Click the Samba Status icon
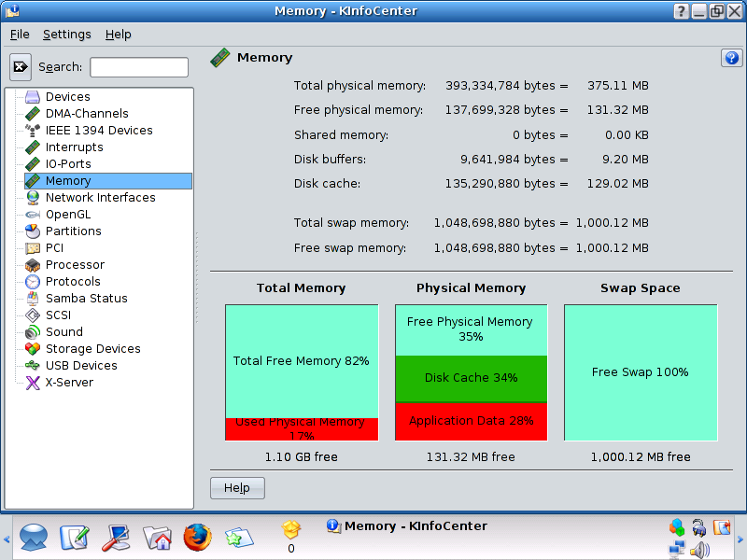Screen dimensions: 747x560 point(33,298)
